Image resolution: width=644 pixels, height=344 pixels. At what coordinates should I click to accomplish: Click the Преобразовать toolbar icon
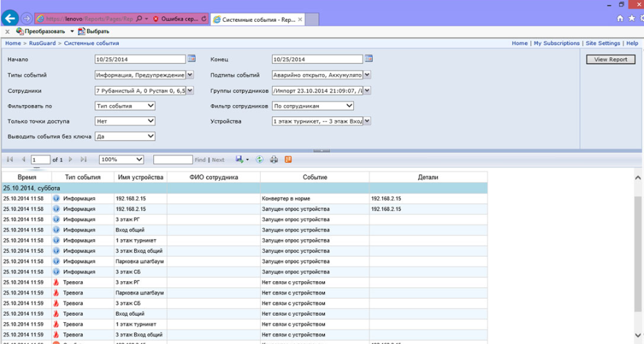[20, 31]
